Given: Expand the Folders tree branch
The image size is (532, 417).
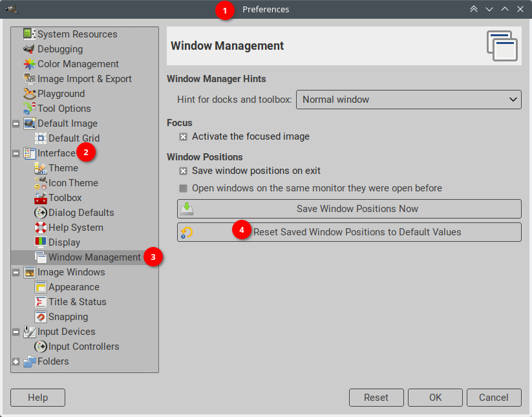Looking at the screenshot, I should (x=16, y=361).
